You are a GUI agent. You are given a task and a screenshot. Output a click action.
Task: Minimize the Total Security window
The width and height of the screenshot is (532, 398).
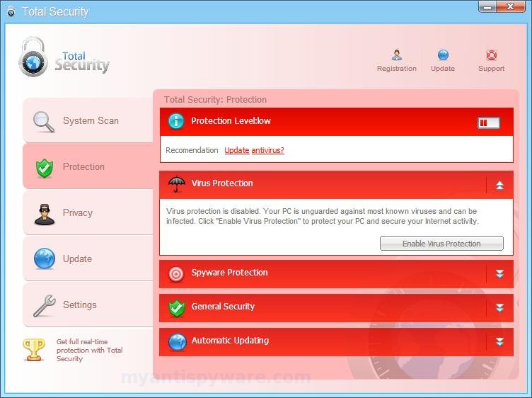487,6
